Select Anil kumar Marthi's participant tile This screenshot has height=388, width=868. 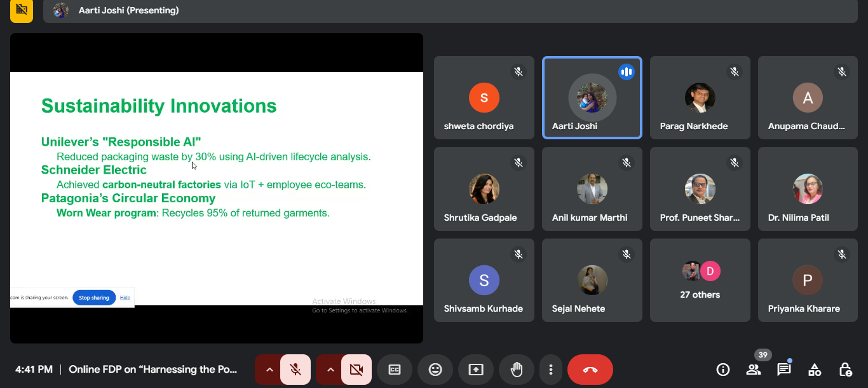coord(592,189)
